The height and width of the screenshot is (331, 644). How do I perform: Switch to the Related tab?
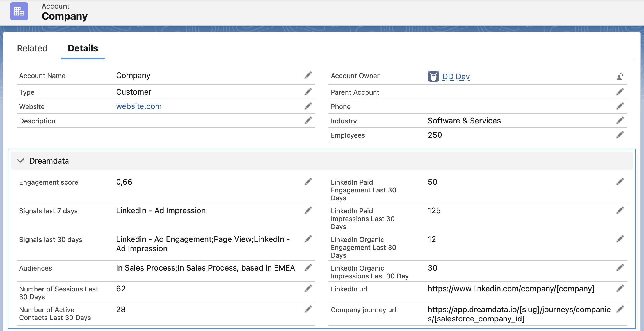pos(32,48)
